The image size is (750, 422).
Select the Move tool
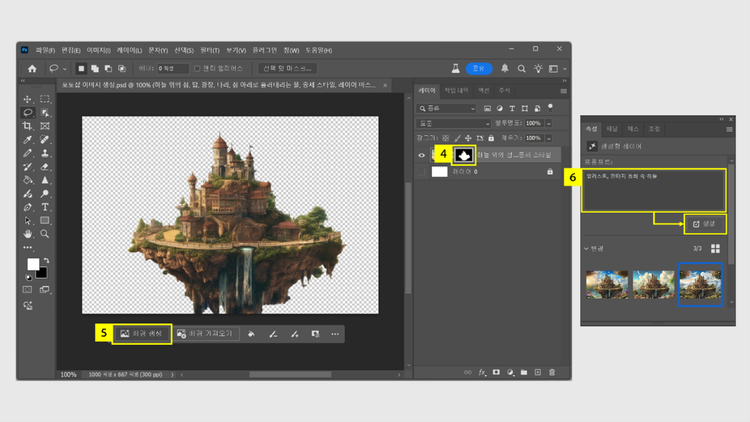(28, 99)
